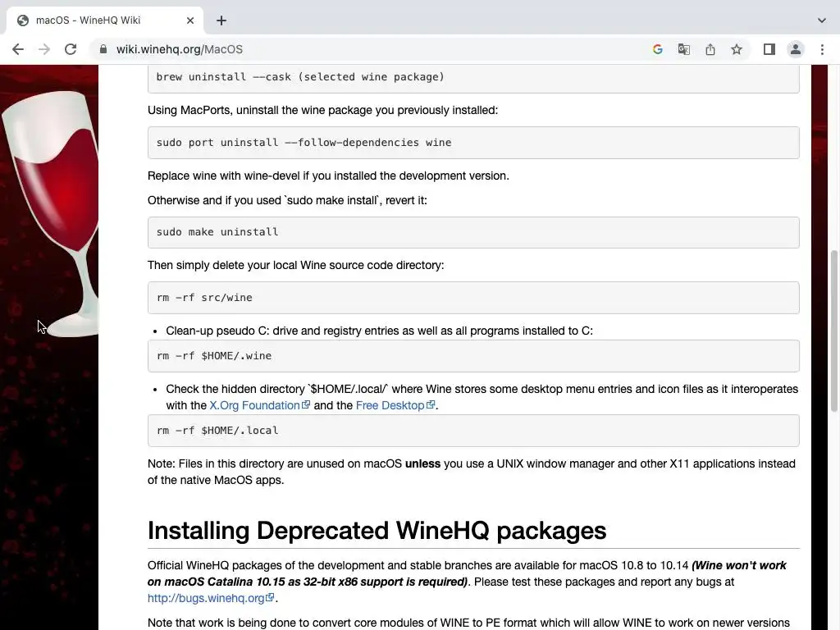Viewport: 840px width, 630px height.
Task: Click the address bar URL field
Action: pos(369,49)
